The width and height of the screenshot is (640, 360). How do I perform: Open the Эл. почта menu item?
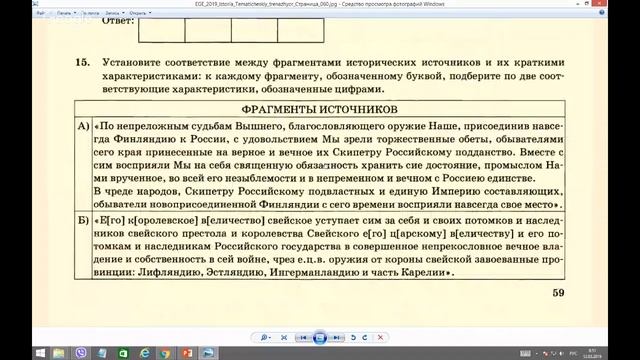91,13
